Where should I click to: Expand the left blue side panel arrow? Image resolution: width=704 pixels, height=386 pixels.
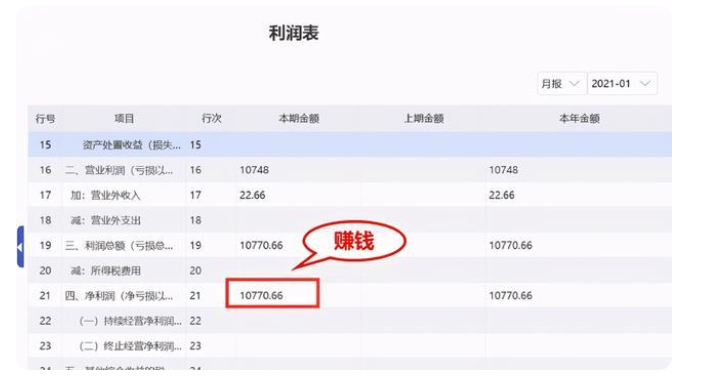pyautogui.click(x=21, y=247)
